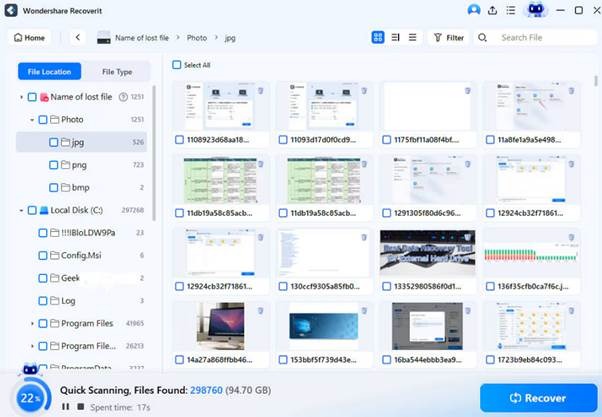Select checkbox for file 1723b9eb84c093
602x417 pixels.
[490, 360]
